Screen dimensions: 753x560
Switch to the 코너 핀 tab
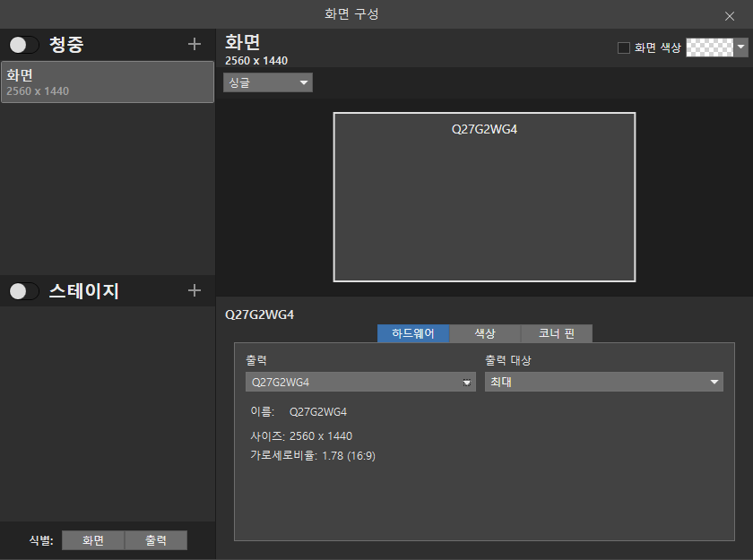pos(556,333)
